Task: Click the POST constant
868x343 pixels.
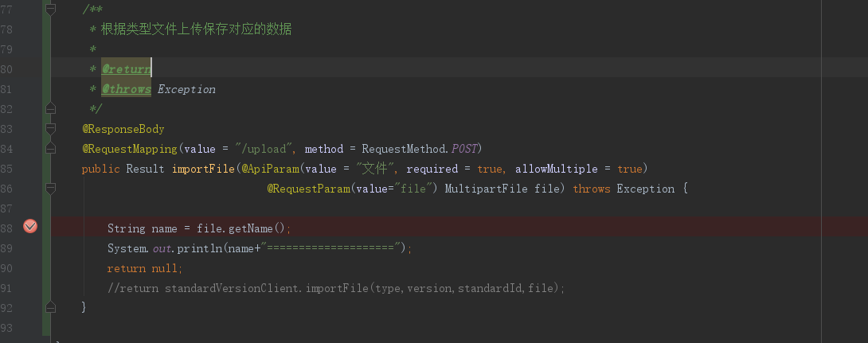Action: (464, 149)
